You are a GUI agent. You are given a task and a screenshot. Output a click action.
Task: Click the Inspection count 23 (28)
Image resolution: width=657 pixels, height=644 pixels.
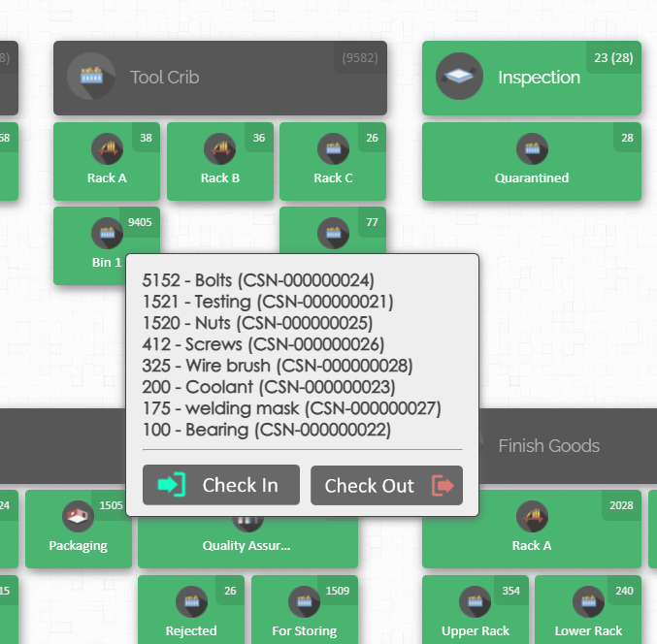point(613,58)
